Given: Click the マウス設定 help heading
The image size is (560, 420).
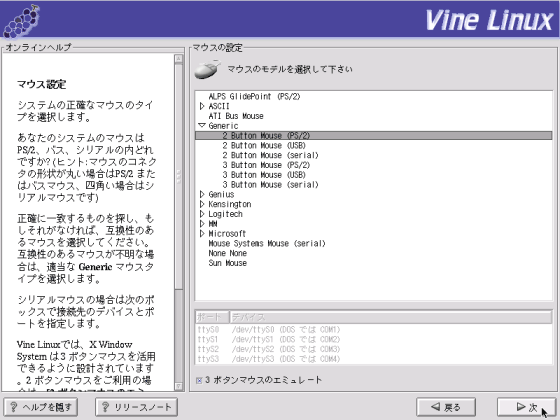Looking at the screenshot, I should coord(41,85).
